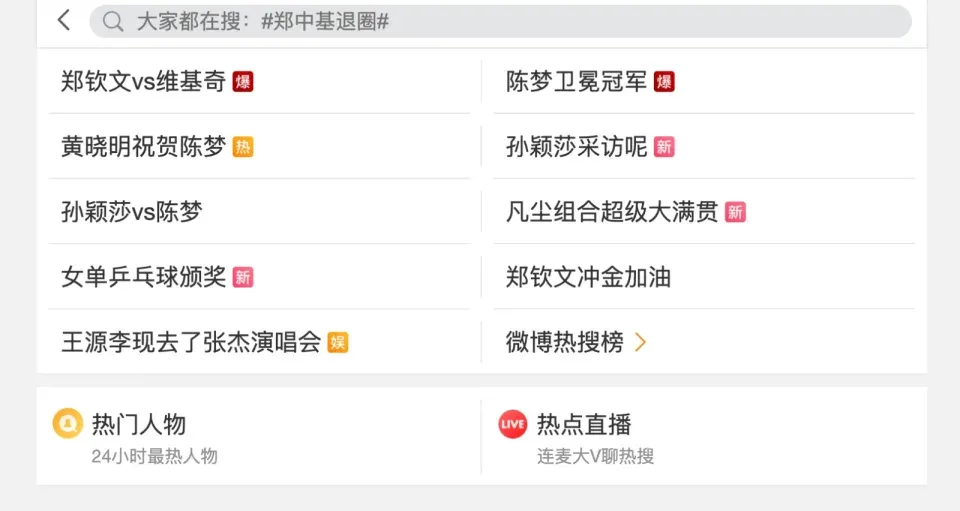
Task: Click the 热门人物 yellow icon
Action: pos(67,424)
